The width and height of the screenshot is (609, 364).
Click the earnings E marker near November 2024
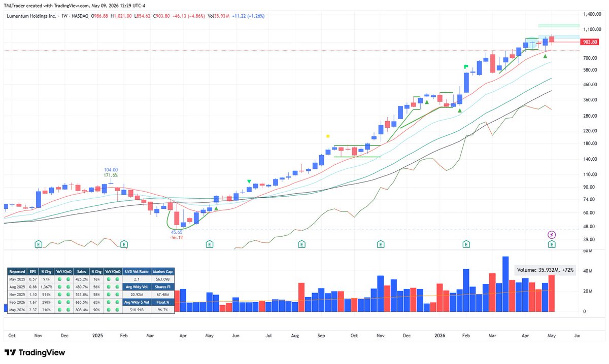[x=38, y=244]
